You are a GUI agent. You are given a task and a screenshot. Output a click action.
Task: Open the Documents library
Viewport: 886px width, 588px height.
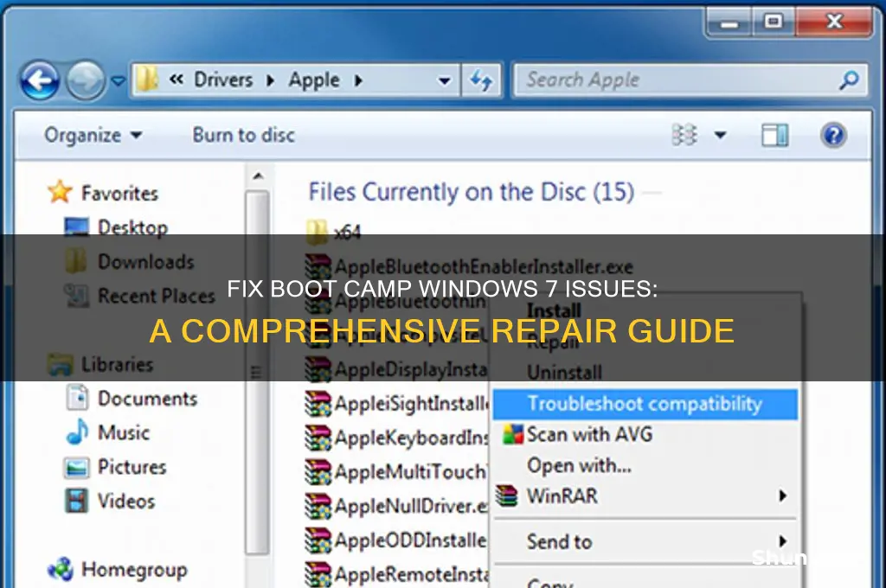(147, 399)
